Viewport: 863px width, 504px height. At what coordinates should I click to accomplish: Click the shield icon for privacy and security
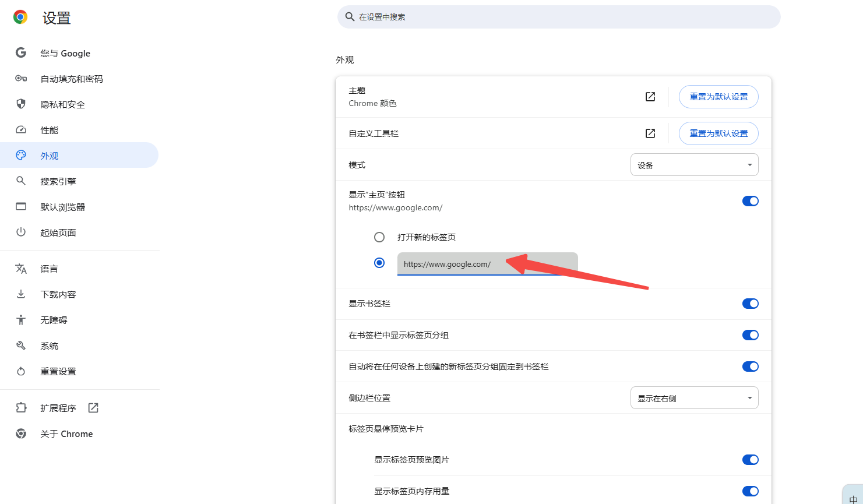pyautogui.click(x=21, y=104)
